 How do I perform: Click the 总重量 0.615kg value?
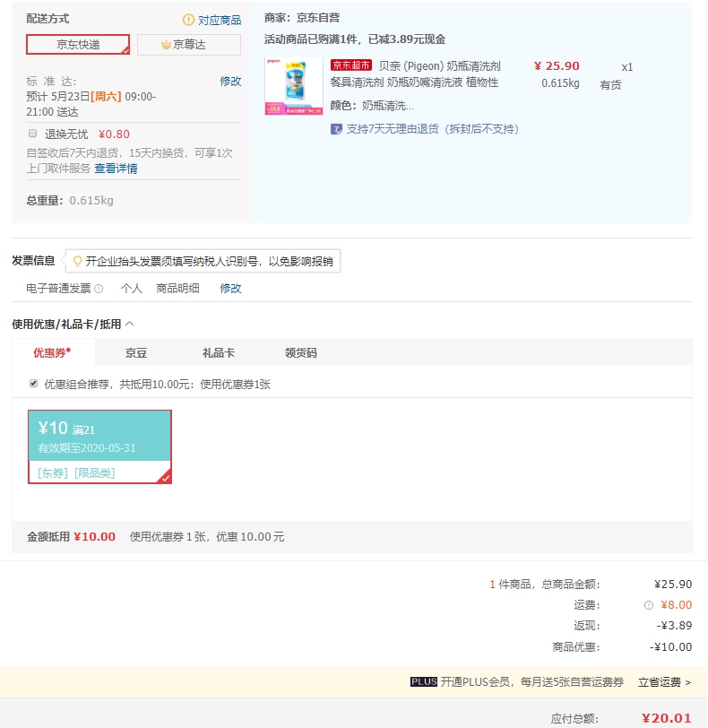point(91,201)
